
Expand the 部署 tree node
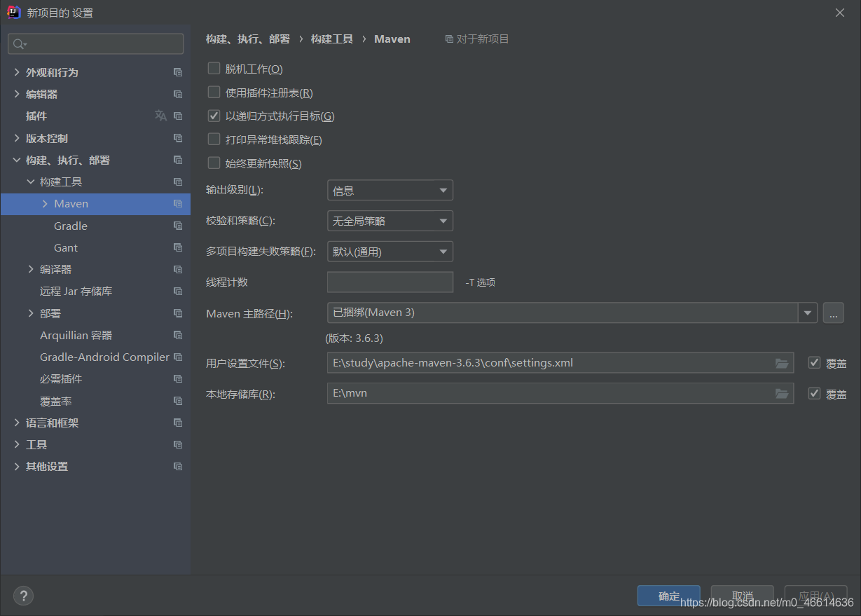[31, 313]
